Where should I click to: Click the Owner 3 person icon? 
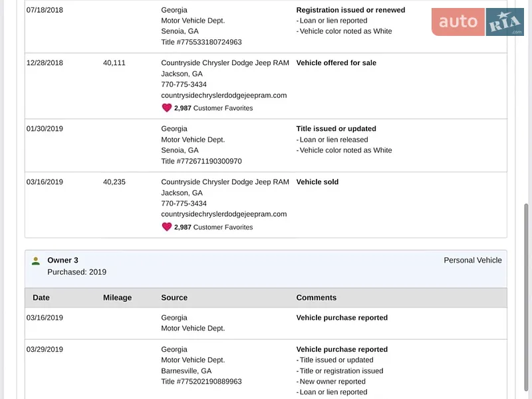click(x=36, y=261)
